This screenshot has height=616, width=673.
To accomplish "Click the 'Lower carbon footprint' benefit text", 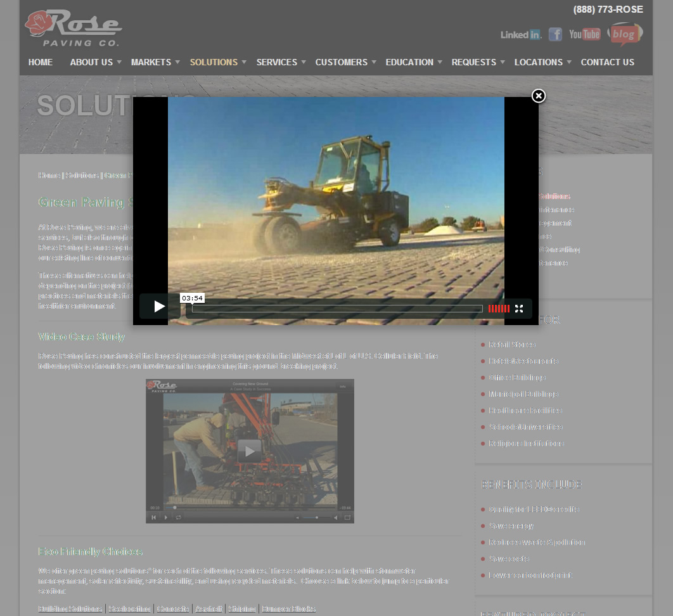I will coord(530,575).
